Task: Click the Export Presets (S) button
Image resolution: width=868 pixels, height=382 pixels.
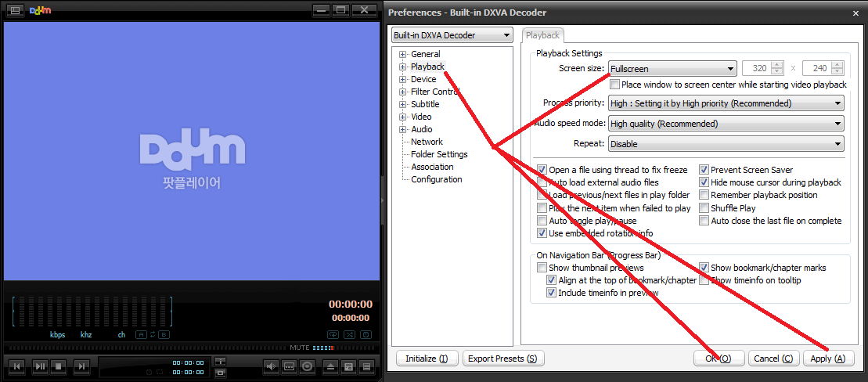Action: click(503, 359)
